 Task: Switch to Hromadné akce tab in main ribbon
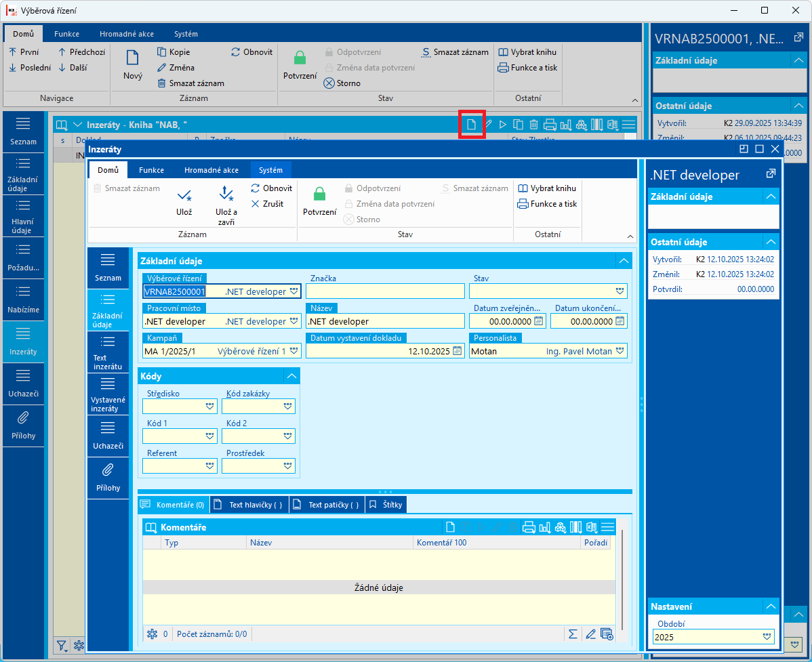(127, 34)
